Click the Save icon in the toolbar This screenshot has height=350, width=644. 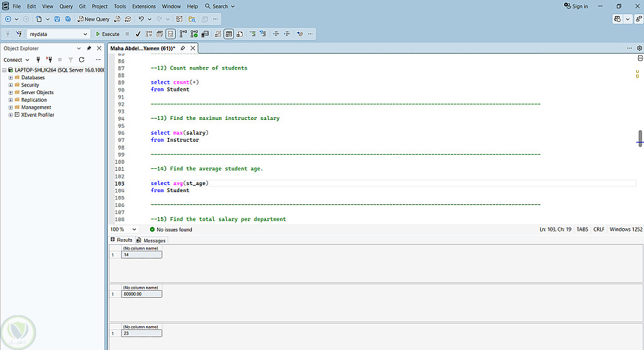pos(57,19)
